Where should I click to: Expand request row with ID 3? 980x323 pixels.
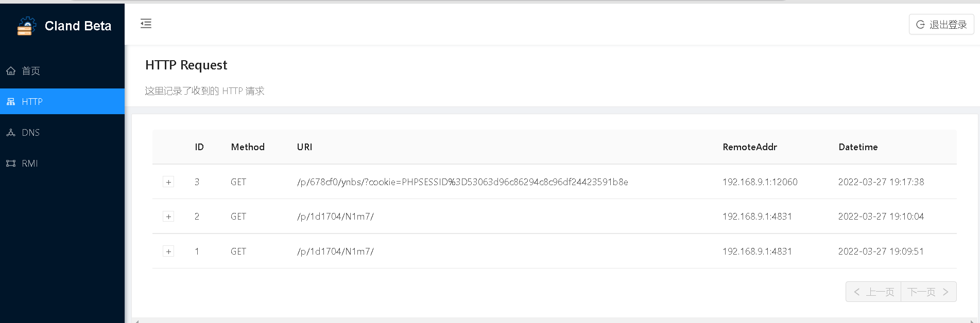click(x=168, y=182)
